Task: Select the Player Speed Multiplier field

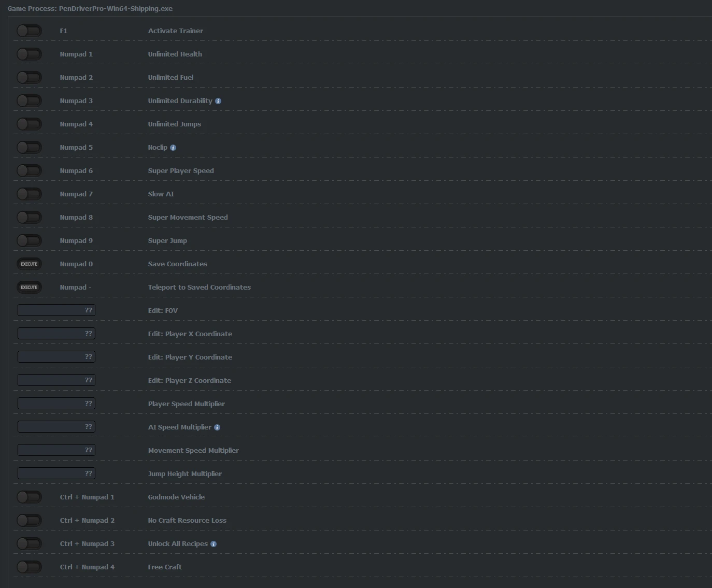Action: coord(56,404)
